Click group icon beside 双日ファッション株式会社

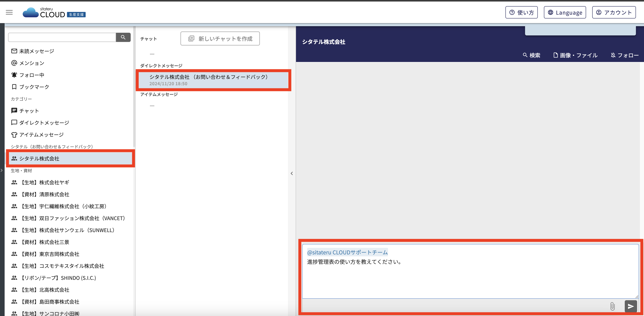[x=14, y=218]
